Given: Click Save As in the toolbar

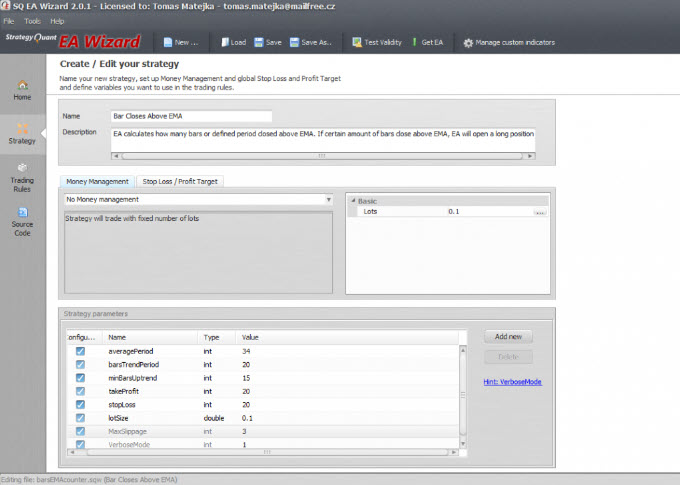Looking at the screenshot, I should point(311,42).
